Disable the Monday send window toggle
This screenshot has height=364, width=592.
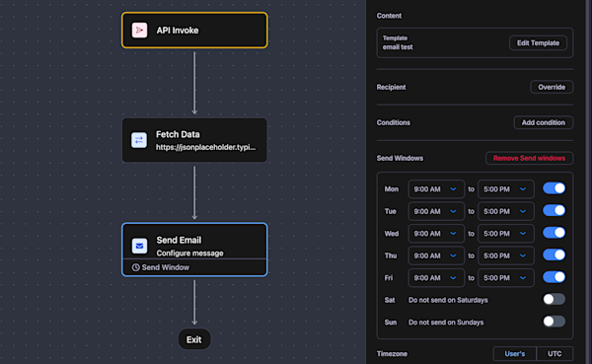coord(554,188)
